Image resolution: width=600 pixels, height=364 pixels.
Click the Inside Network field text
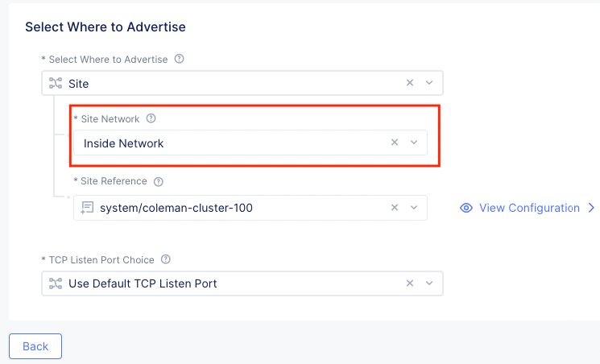tap(124, 143)
